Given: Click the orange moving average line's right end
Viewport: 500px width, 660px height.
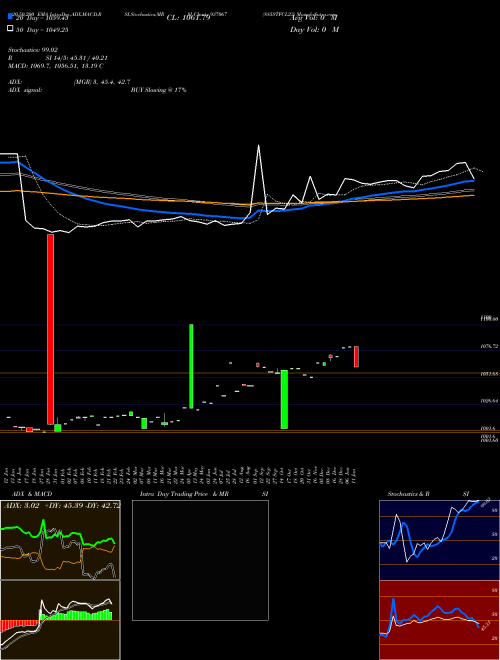Looking at the screenshot, I should tap(473, 195).
